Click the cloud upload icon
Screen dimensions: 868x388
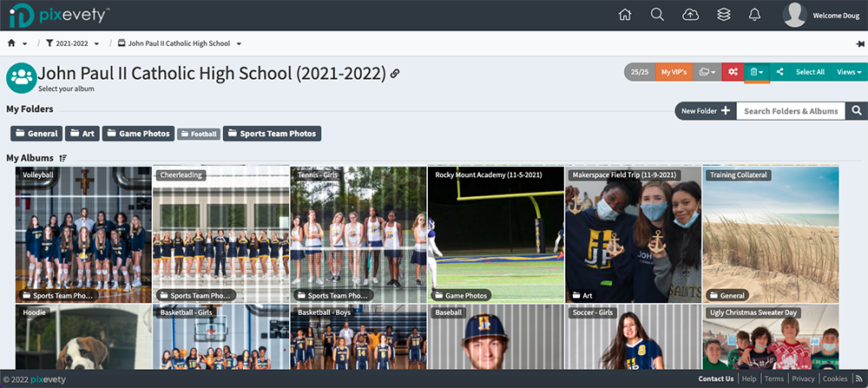(x=691, y=15)
